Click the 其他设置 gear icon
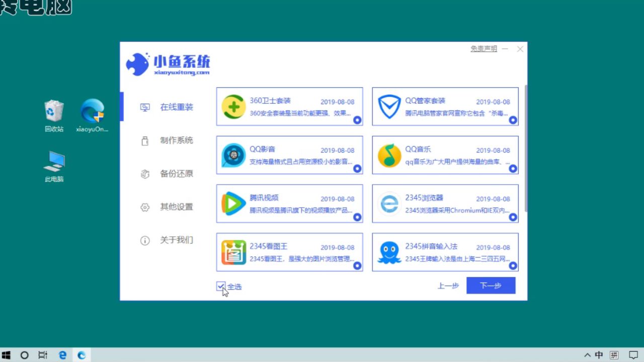The width and height of the screenshot is (644, 362). (x=145, y=207)
